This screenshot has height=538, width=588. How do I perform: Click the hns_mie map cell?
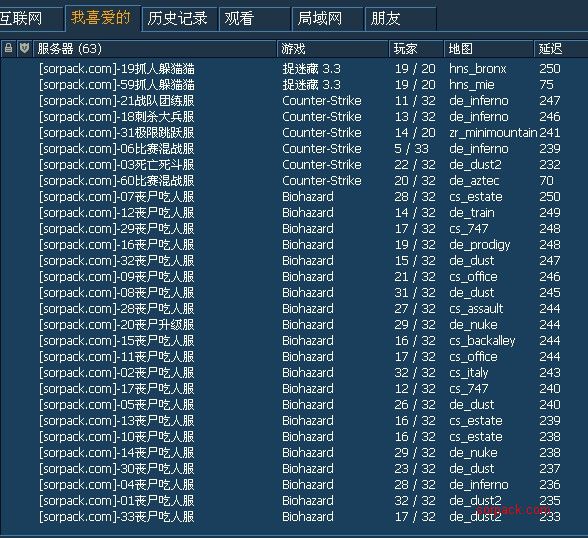pos(472,85)
